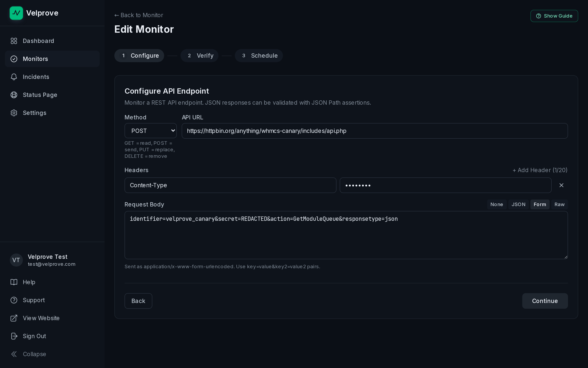The height and width of the screenshot is (368, 588).
Task: Click the Collapse label in the sidebar
Action: click(34, 354)
